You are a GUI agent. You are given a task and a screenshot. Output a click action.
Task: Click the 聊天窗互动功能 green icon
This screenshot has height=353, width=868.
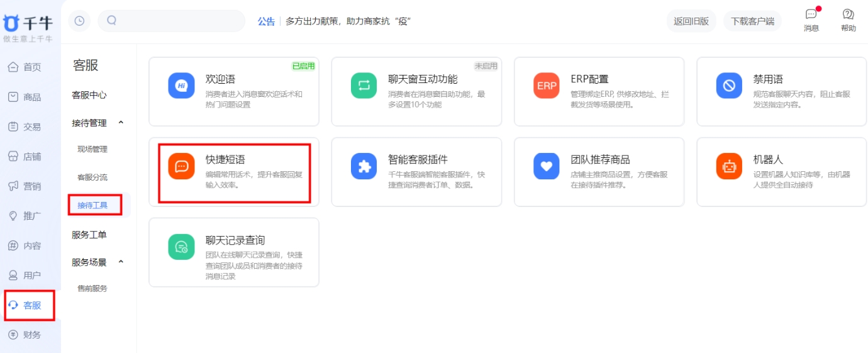coord(364,86)
